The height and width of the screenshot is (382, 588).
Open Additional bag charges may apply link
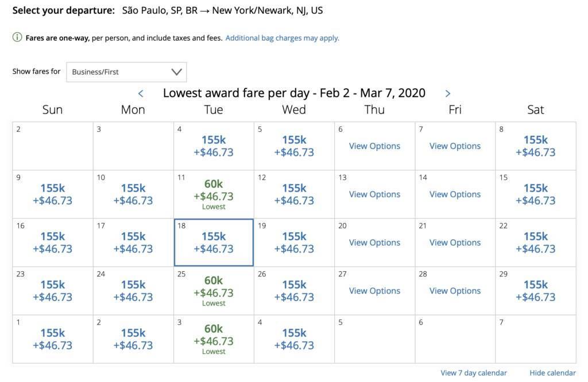coord(282,38)
